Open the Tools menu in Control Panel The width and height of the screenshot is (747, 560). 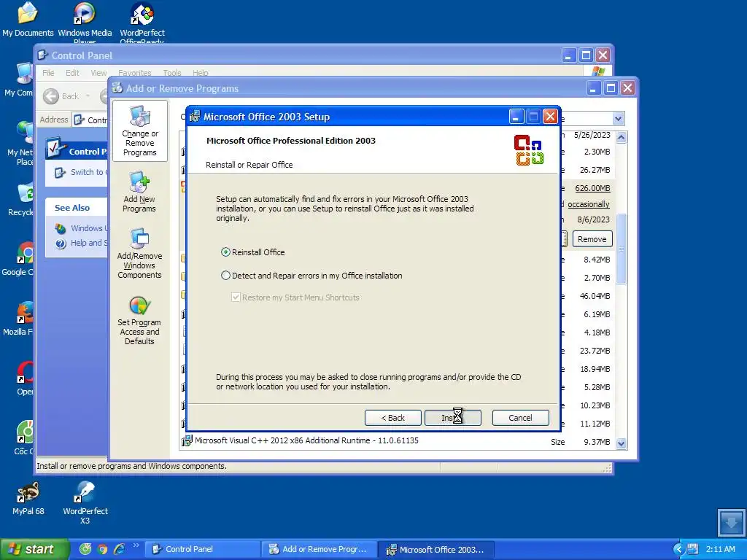(172, 73)
